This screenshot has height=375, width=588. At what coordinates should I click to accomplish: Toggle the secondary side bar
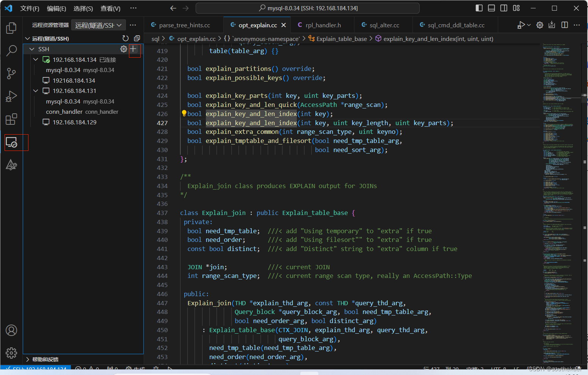click(503, 8)
